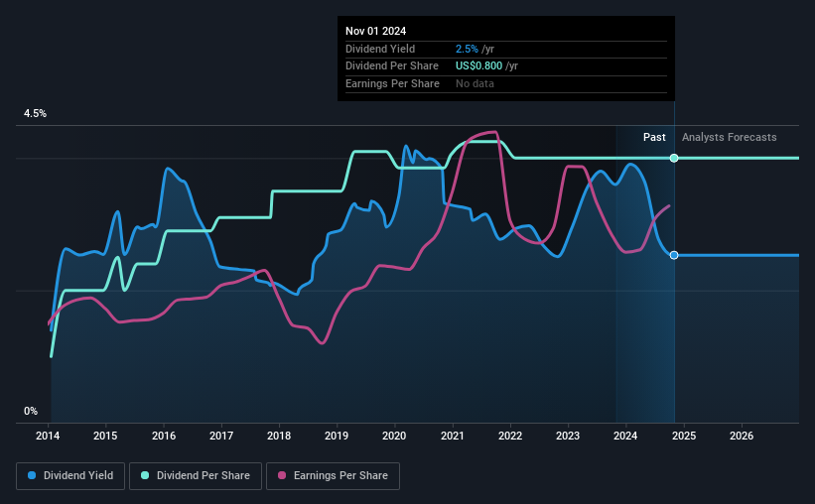Click the pink Earnings Per Share legend dot

pos(282,475)
